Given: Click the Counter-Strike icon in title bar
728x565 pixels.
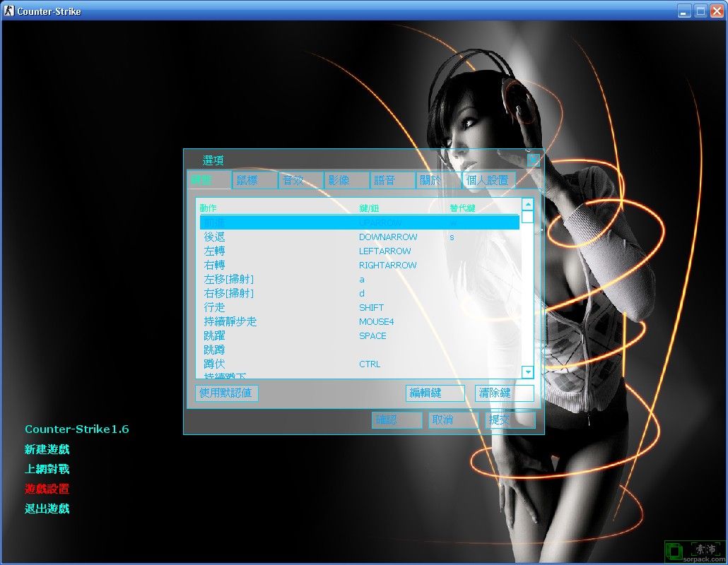Looking at the screenshot, I should pos(8,11).
